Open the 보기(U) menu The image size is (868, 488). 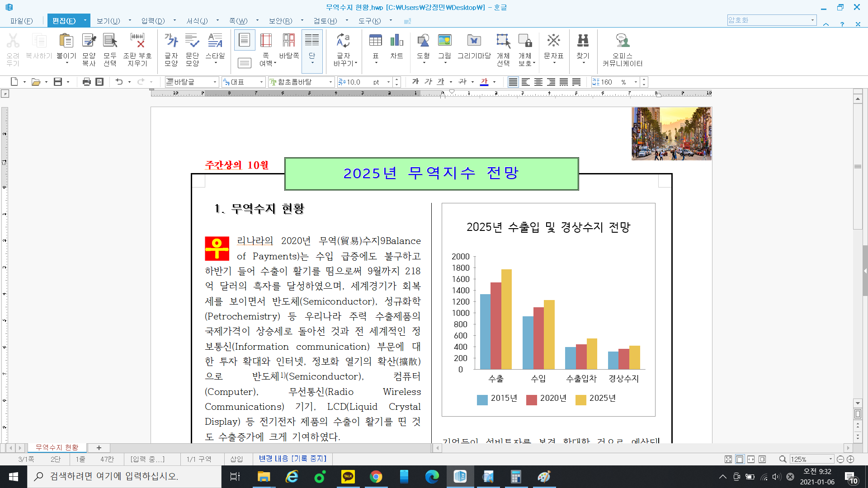[108, 21]
